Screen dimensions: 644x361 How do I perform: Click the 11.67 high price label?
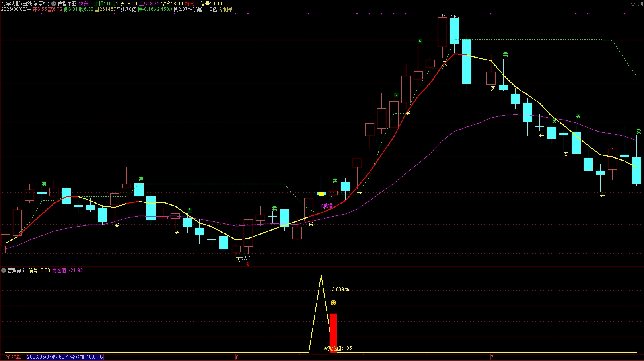point(454,17)
